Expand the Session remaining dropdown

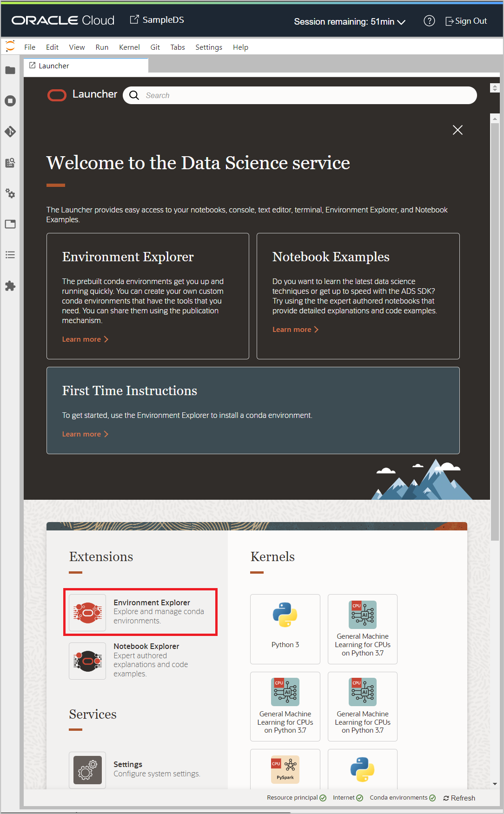click(350, 21)
